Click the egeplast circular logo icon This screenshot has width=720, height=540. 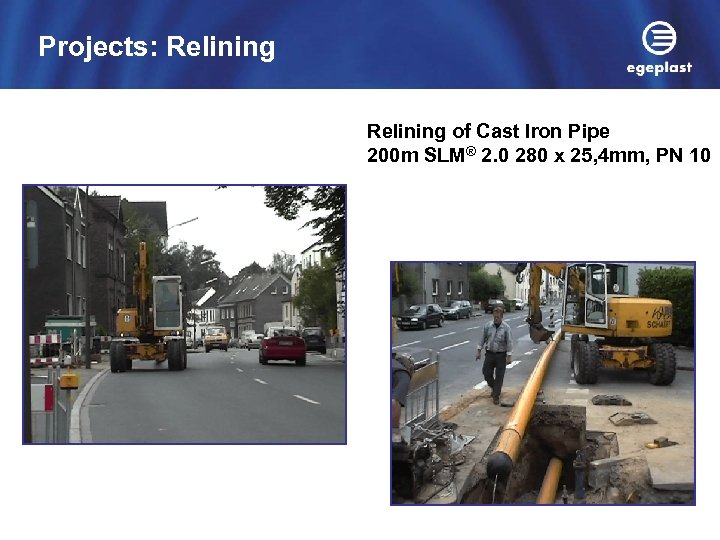(659, 38)
